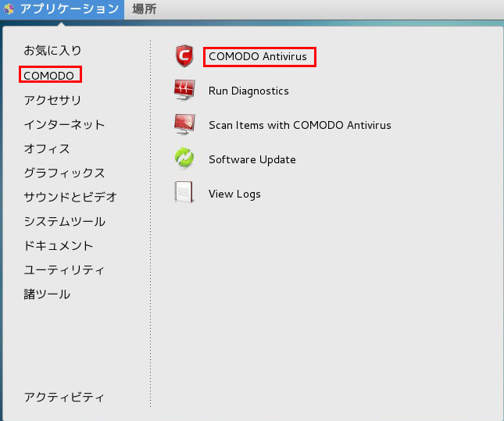Select the グラフィックス category
Viewport: 504px width, 421px height.
tap(64, 173)
